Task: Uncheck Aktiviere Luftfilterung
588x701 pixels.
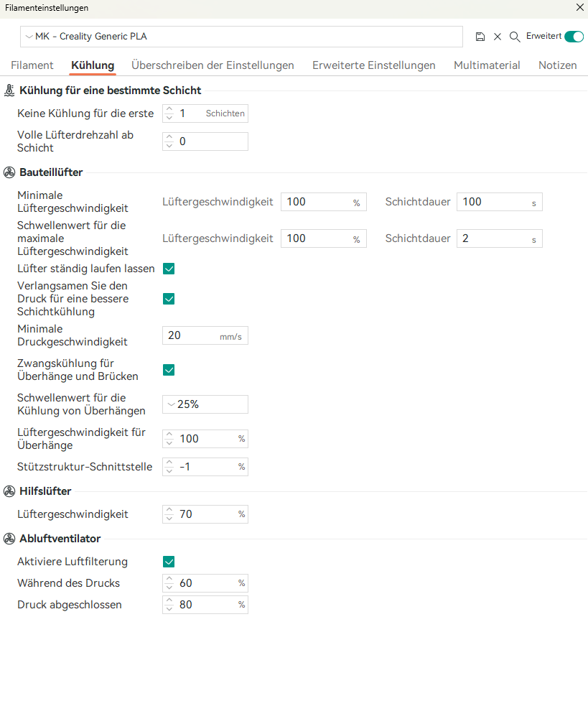Action: click(x=169, y=562)
